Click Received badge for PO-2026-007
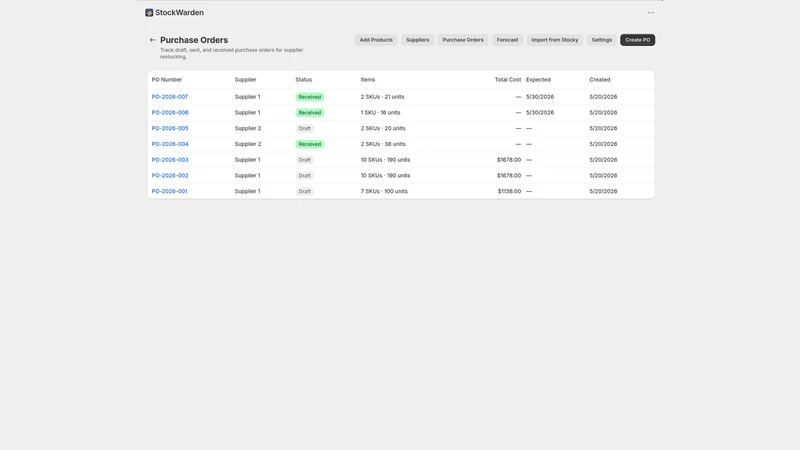The image size is (800, 450). (x=310, y=97)
